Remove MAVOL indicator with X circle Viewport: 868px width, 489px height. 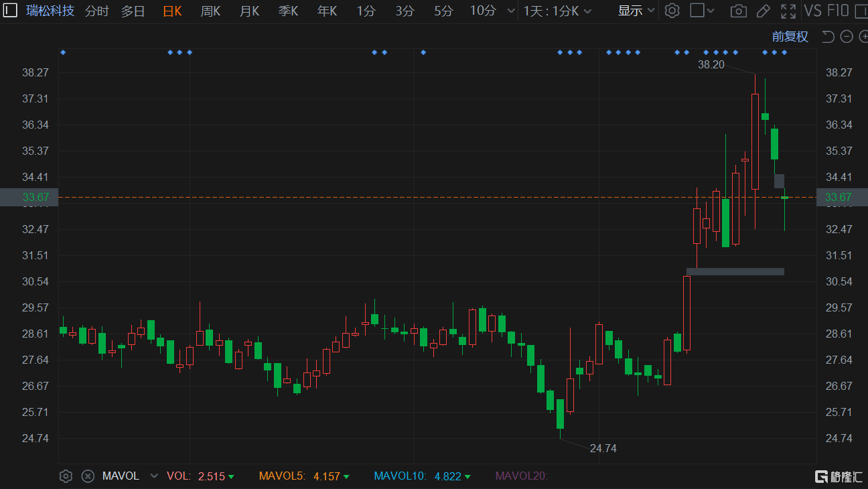[x=88, y=476]
